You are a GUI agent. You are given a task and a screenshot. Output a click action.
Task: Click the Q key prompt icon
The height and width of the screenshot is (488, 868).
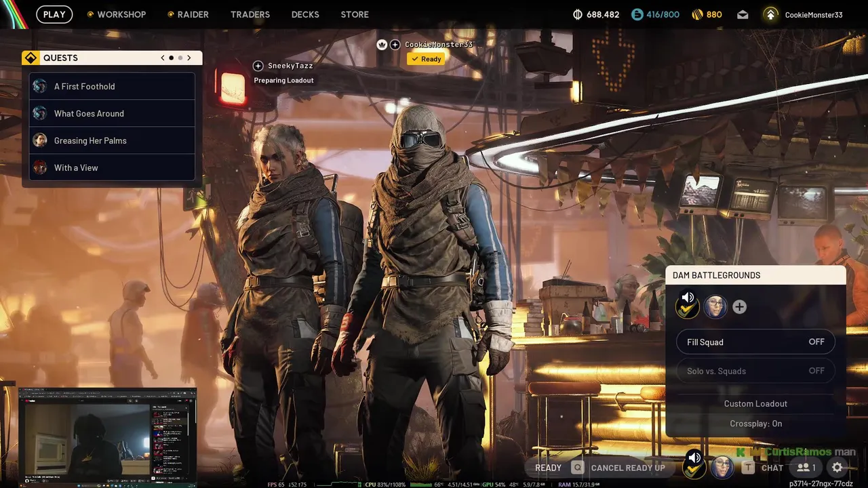[x=577, y=468]
